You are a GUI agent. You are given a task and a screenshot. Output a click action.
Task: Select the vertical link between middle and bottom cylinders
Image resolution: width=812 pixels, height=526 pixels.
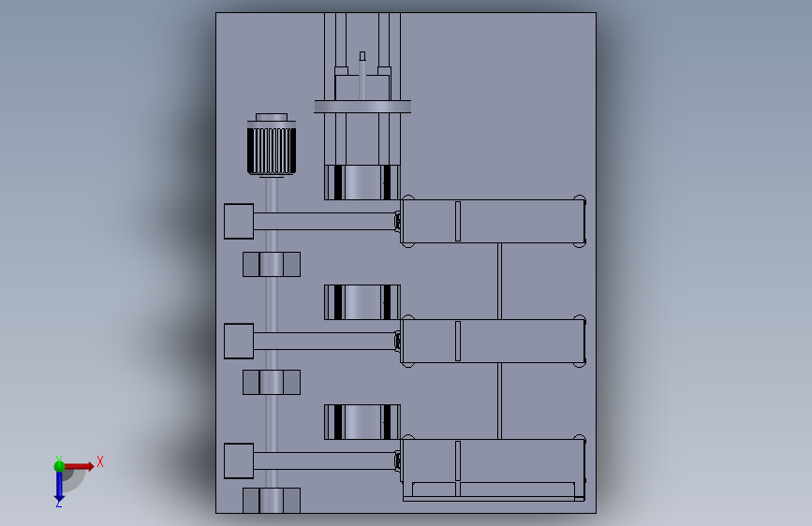(x=499, y=402)
